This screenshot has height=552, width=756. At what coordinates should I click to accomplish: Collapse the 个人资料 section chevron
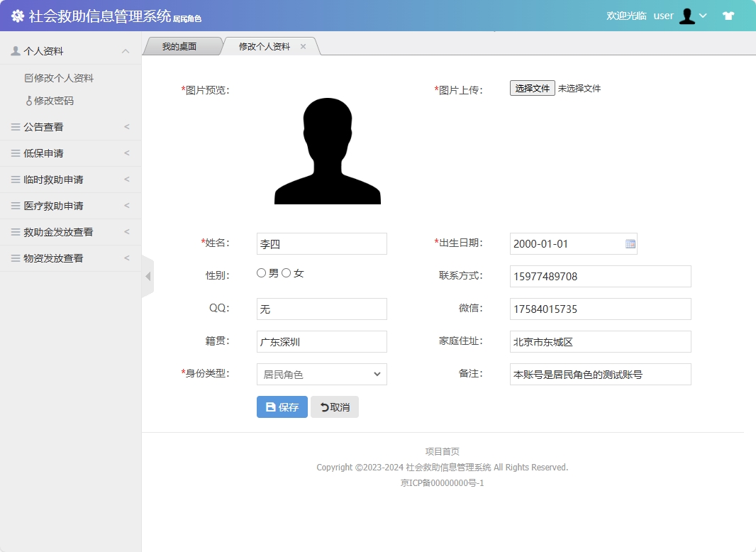(126, 50)
